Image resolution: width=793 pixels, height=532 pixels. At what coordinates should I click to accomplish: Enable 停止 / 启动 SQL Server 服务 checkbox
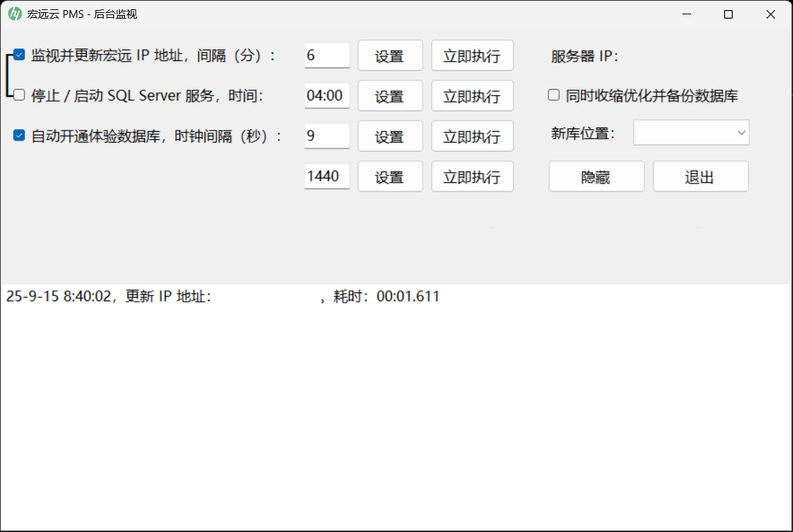pyautogui.click(x=19, y=95)
